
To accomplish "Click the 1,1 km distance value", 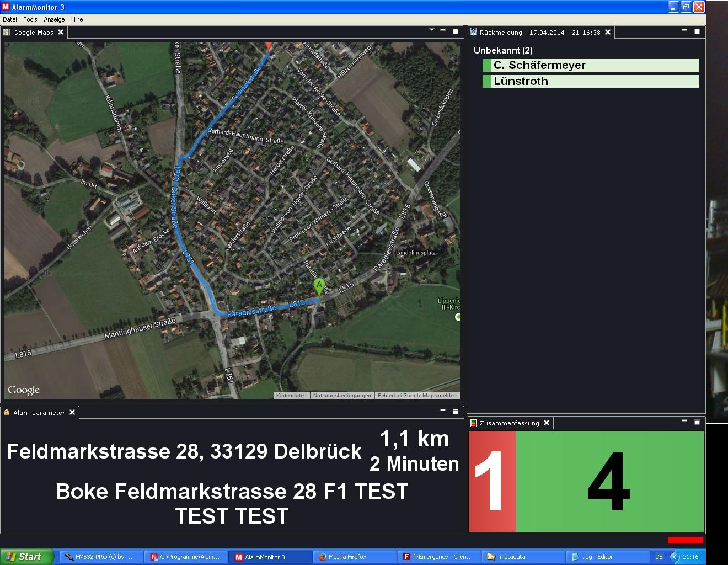I will pos(414,439).
